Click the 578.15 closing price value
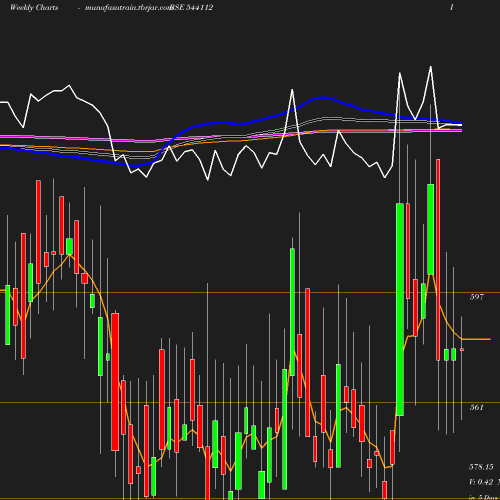 click(481, 467)
